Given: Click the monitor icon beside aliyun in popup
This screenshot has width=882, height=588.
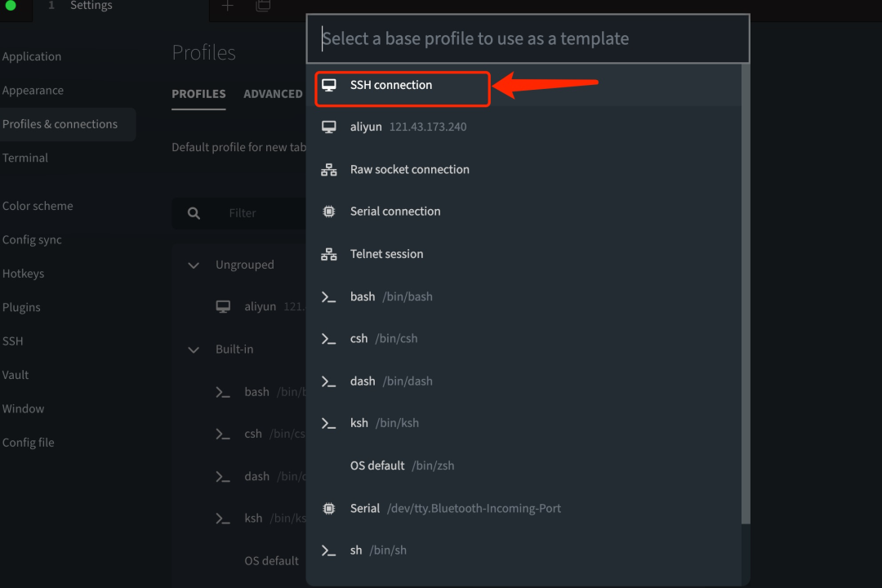Looking at the screenshot, I should pyautogui.click(x=328, y=127).
